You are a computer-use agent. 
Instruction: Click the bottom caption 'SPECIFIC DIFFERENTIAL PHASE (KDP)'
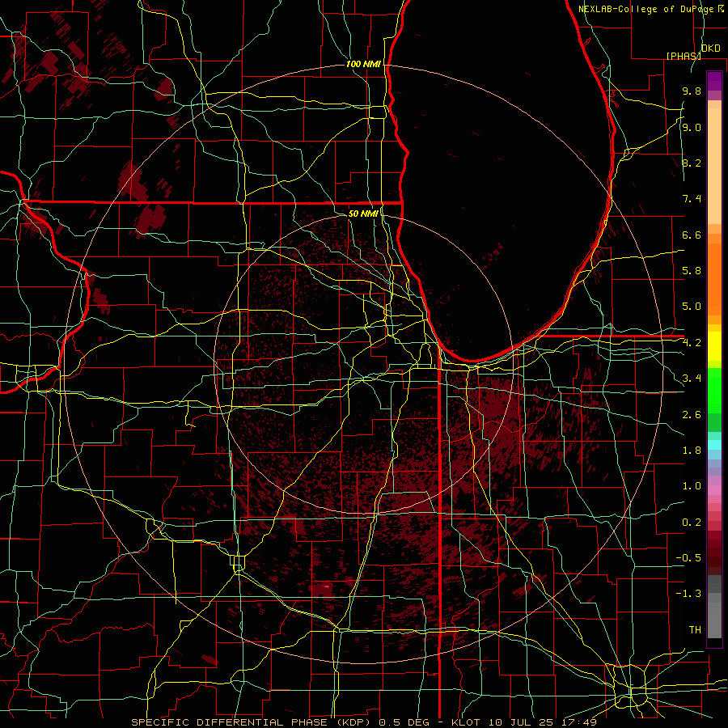252,722
